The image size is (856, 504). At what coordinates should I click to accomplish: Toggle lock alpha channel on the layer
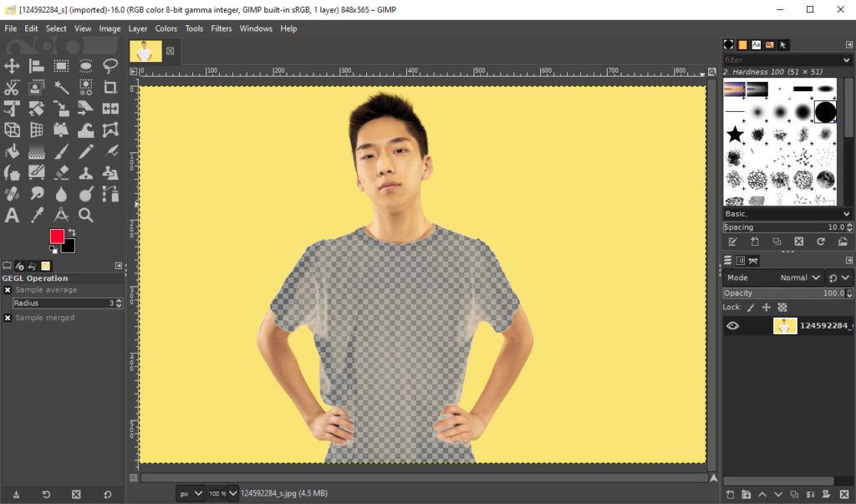click(x=783, y=307)
